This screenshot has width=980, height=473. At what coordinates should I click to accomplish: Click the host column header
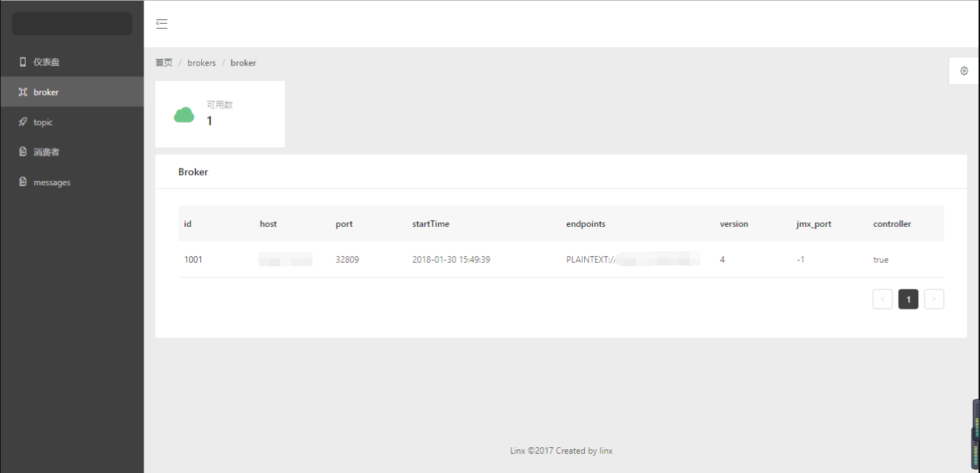268,224
